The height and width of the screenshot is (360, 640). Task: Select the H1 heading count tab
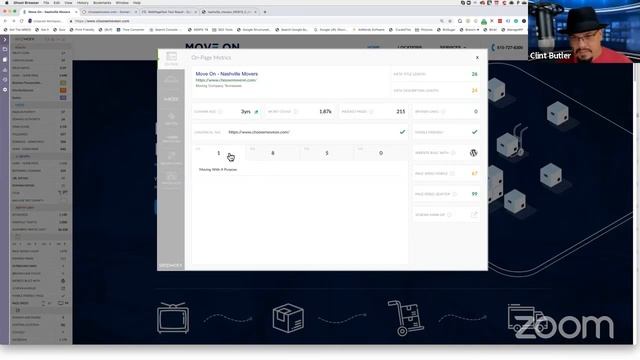click(218, 153)
